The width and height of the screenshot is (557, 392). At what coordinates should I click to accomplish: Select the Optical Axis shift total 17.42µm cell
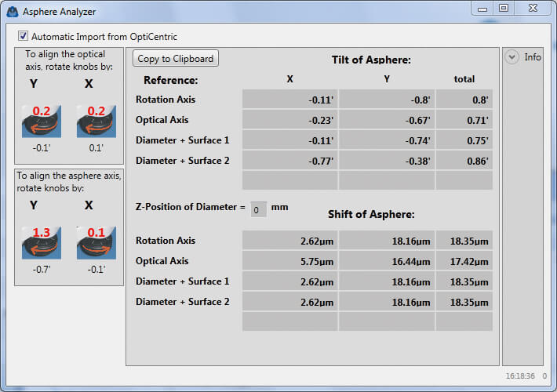[464, 261]
